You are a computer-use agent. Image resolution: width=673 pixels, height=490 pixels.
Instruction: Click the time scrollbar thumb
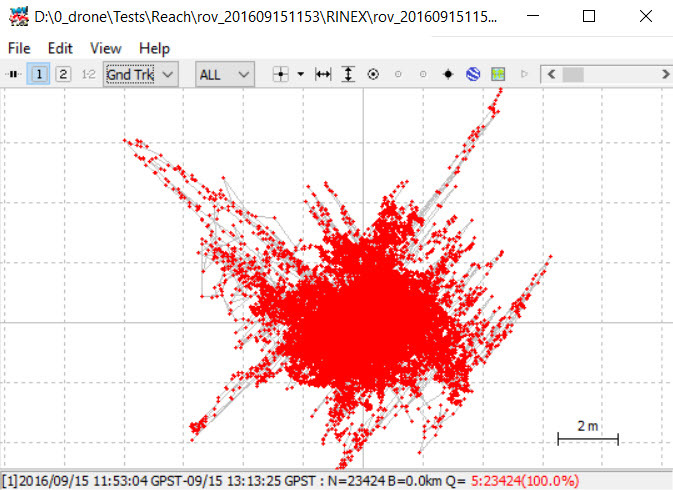573,75
